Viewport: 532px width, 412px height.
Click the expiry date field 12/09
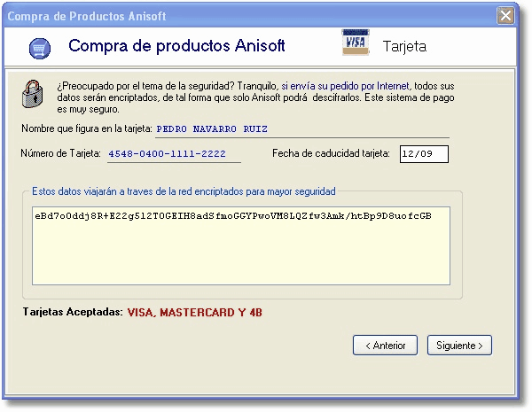pyautogui.click(x=424, y=154)
